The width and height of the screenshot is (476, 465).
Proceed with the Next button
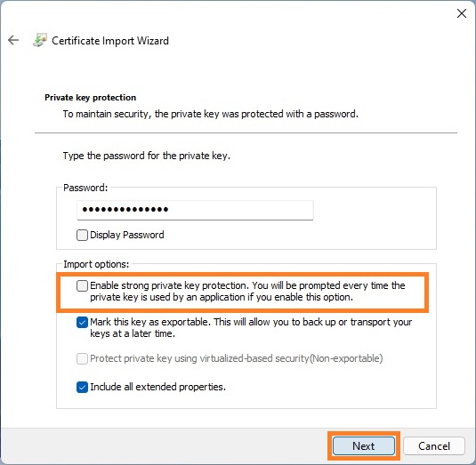point(364,446)
